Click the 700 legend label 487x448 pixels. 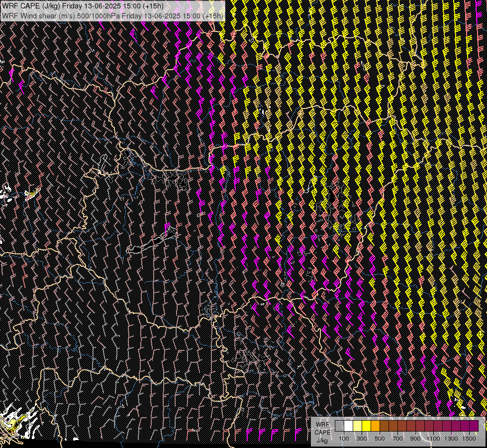[x=397, y=439]
